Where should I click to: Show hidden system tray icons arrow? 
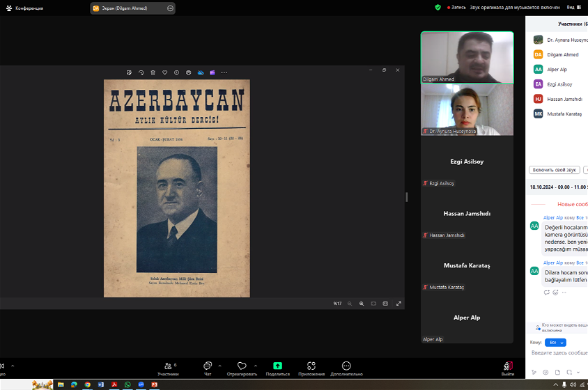[556, 384]
